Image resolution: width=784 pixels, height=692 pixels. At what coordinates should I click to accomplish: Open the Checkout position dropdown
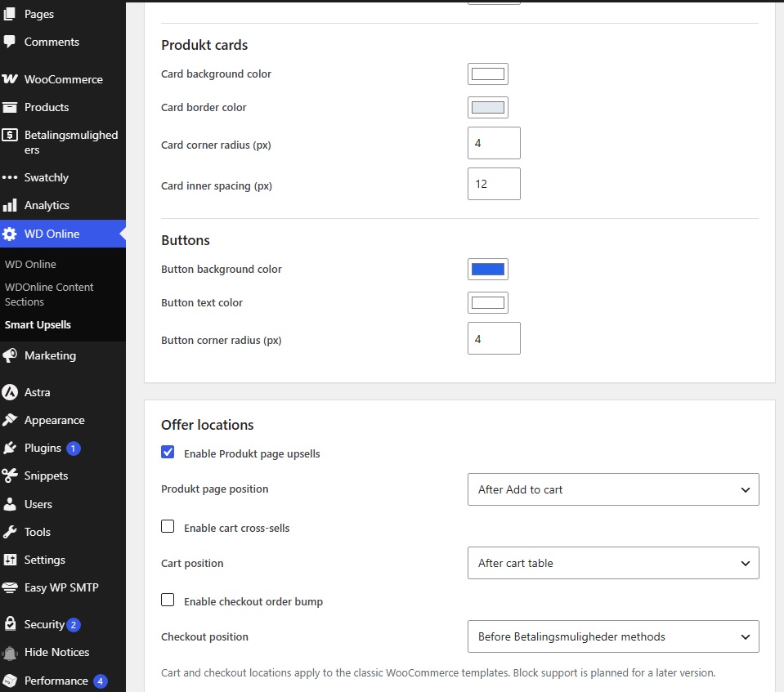pyautogui.click(x=613, y=636)
